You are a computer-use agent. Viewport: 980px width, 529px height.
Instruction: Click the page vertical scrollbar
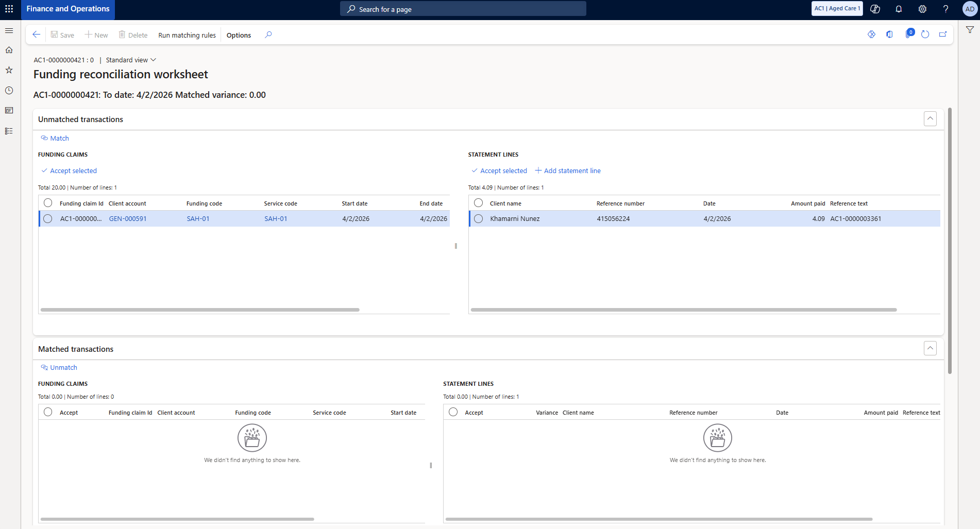(x=950, y=241)
